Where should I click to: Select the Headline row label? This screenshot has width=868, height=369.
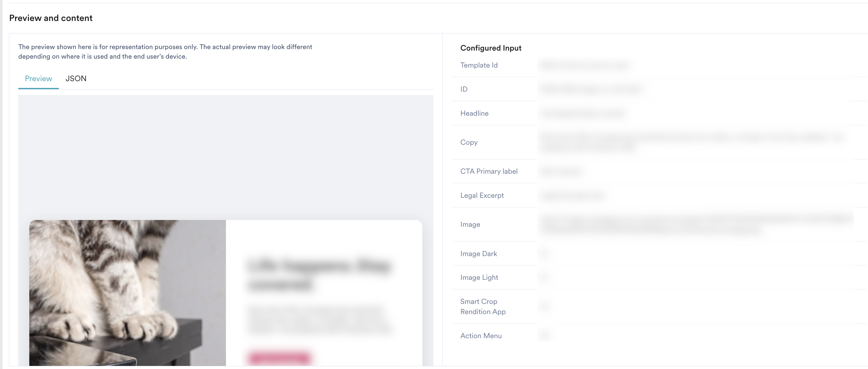pyautogui.click(x=474, y=113)
